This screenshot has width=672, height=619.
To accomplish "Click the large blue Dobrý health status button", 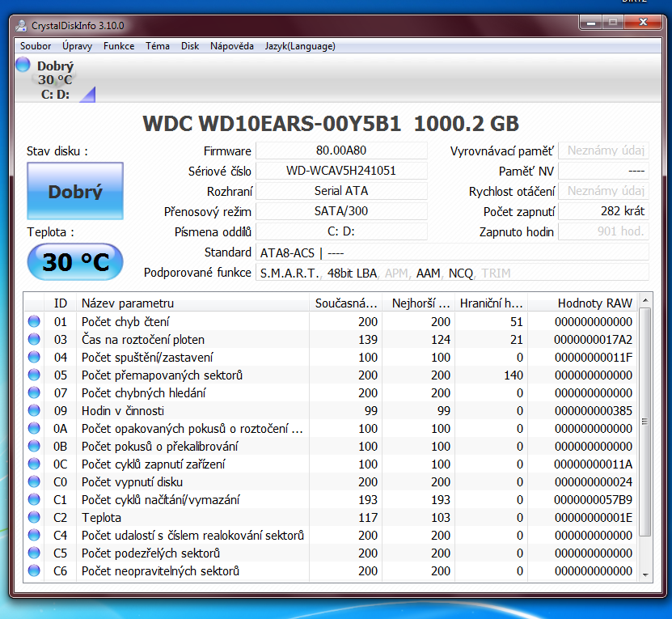I will tap(75, 191).
